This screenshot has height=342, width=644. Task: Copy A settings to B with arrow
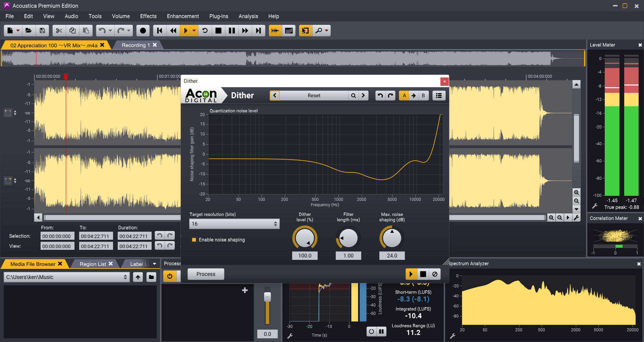414,96
